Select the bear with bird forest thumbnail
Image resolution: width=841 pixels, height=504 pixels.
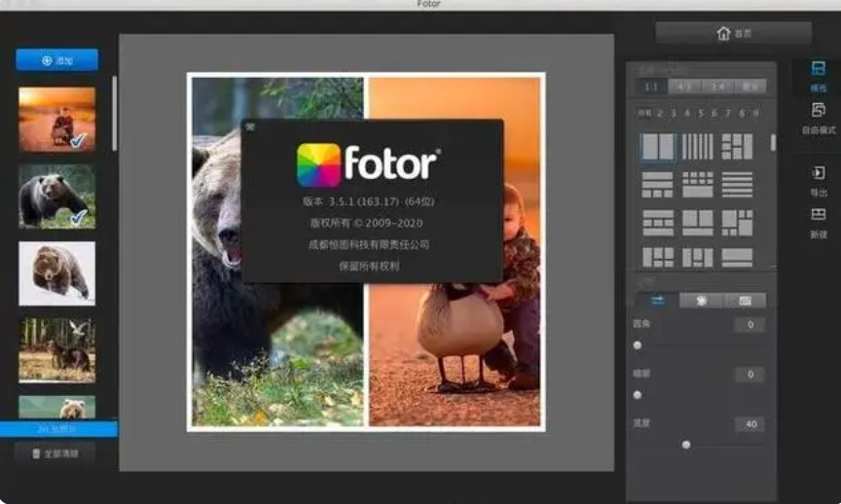point(56,350)
